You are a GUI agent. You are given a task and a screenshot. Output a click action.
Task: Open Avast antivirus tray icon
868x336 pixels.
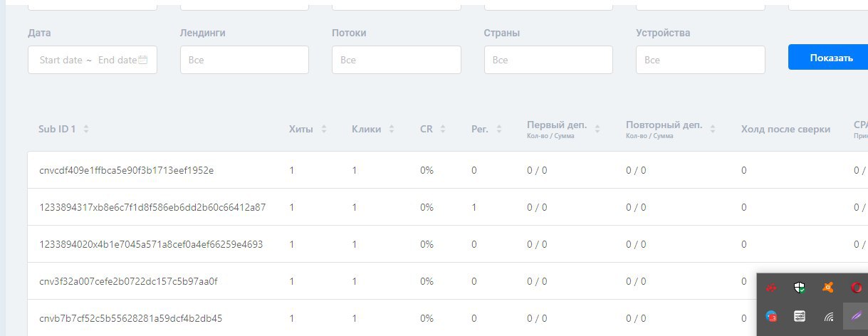click(827, 288)
